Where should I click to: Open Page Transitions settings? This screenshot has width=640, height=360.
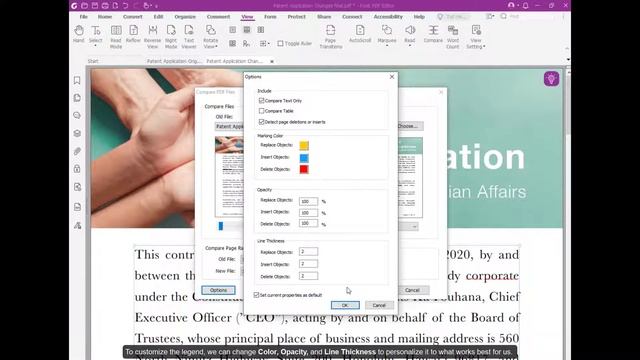pos(331,37)
